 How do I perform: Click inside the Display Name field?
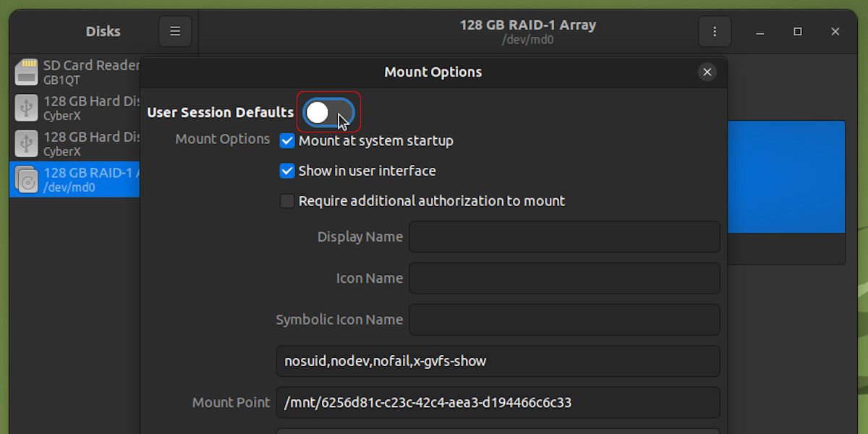tap(564, 237)
